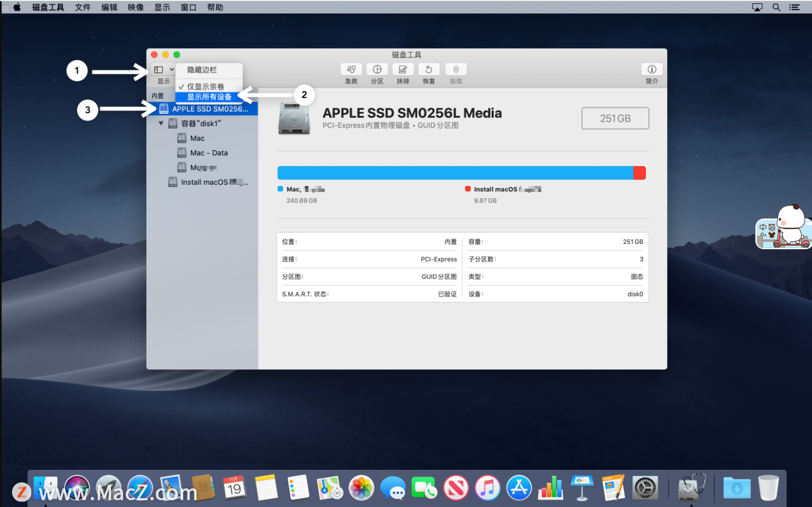The height and width of the screenshot is (507, 812).
Task: Click the blue Mac legend swatch
Action: point(281,189)
